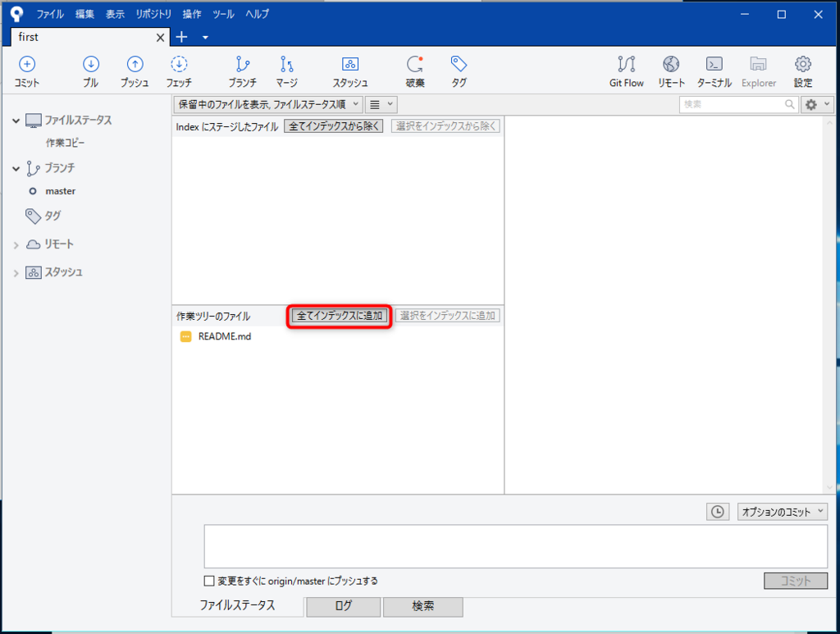
Task: Open the 保留中のファイルを表示 filter dropdown
Action: 268,104
